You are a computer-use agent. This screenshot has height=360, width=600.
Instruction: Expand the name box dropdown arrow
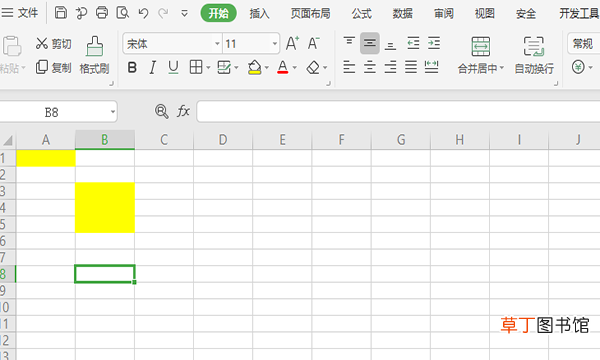112,112
